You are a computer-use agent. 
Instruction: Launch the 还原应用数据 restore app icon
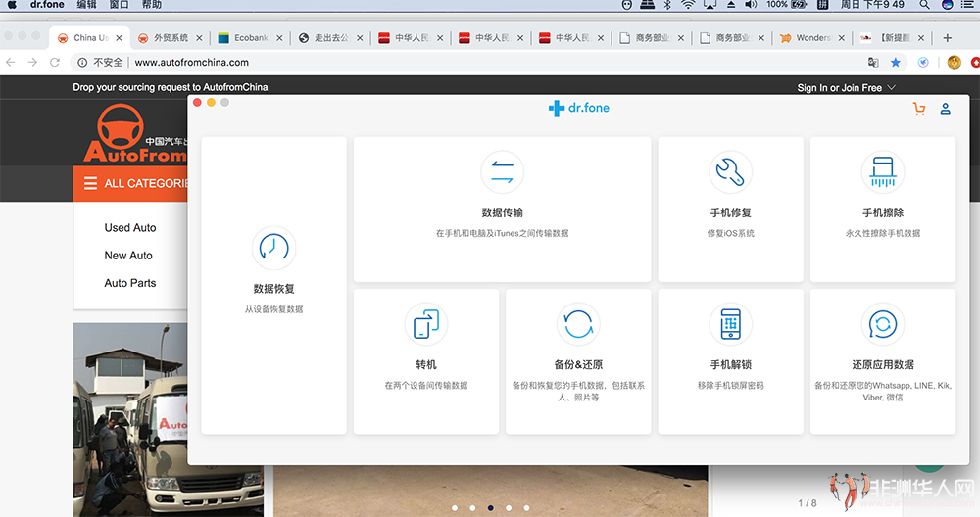[883, 324]
